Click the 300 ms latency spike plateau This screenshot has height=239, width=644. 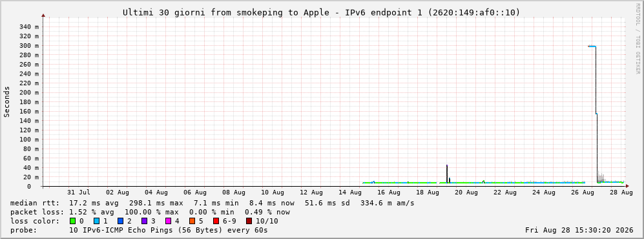(592, 46)
